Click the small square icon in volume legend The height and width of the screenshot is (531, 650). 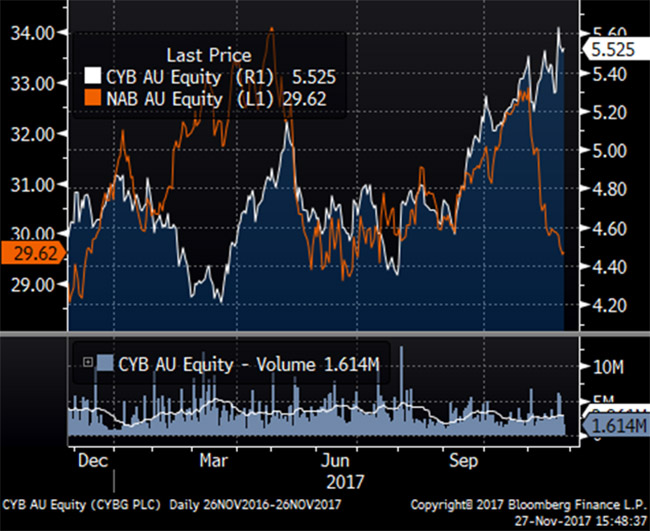[87, 362]
